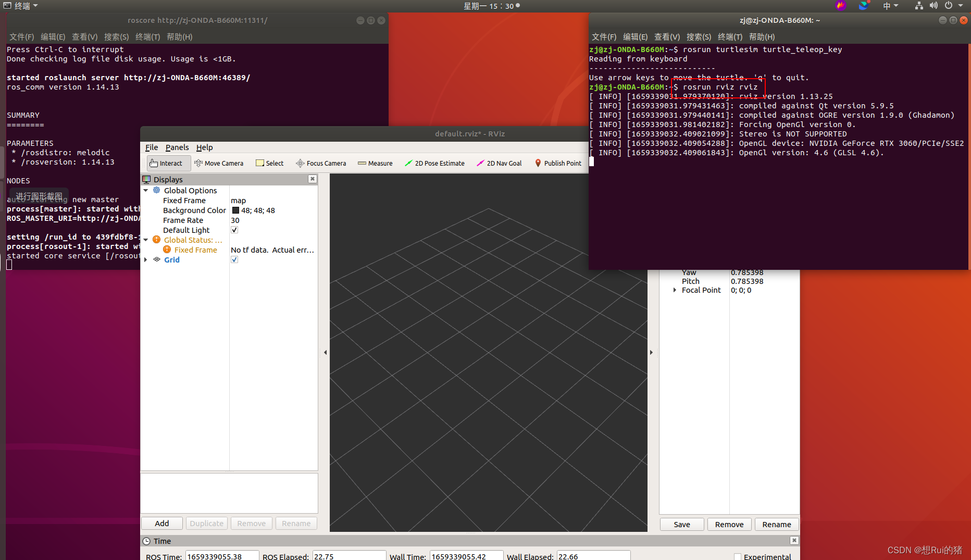Open the File menu in RViz

[151, 147]
